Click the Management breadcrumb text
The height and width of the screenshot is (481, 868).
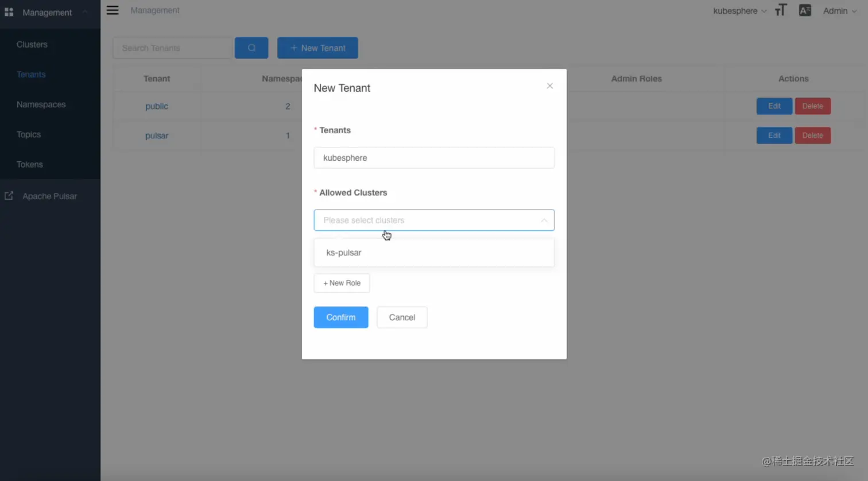tap(155, 10)
